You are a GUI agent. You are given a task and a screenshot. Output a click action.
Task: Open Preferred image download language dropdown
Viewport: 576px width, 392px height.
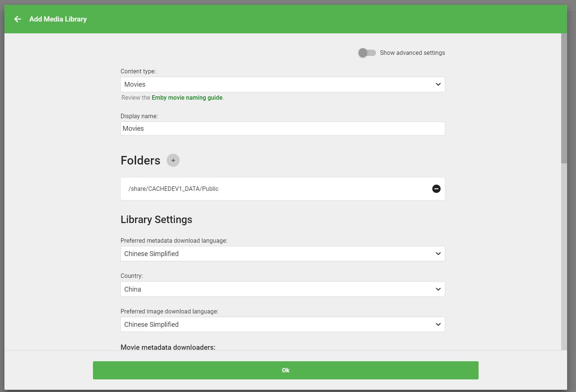[283, 325]
